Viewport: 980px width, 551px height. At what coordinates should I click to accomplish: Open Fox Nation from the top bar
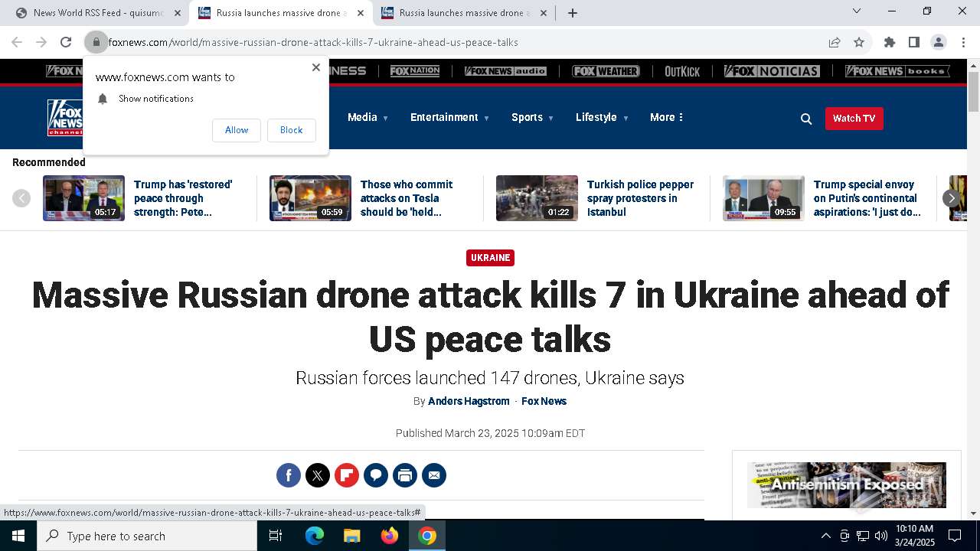415,71
